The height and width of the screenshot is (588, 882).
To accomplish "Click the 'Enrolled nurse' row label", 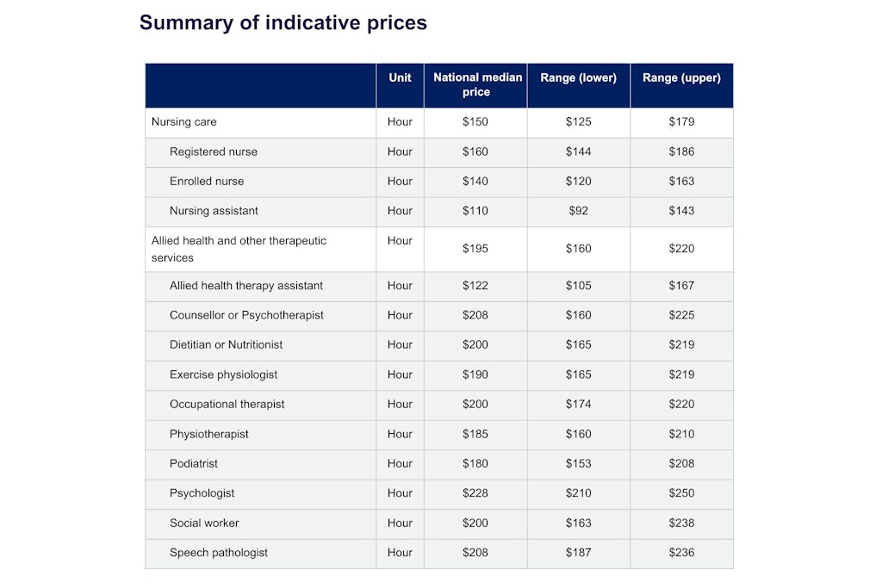I will (x=207, y=182).
